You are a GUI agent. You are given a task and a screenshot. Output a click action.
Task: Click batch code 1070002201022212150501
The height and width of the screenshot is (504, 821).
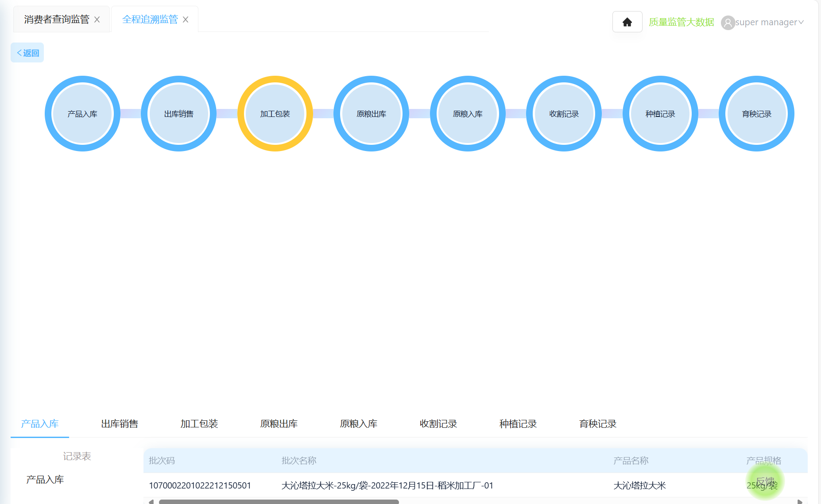pos(200,485)
